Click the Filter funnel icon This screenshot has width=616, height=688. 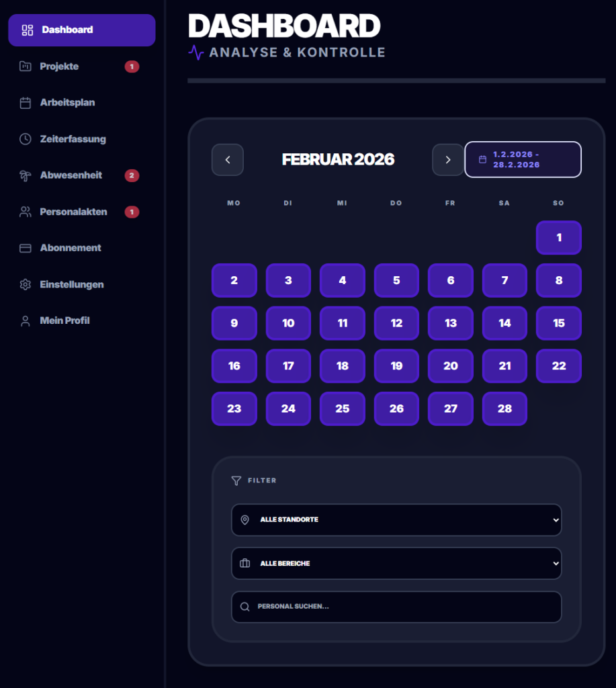[x=236, y=480]
